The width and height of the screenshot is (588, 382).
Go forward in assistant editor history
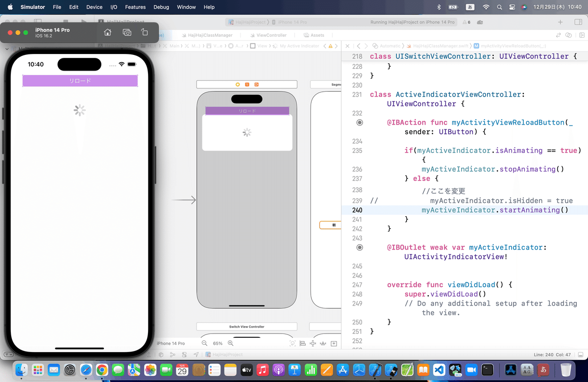[x=366, y=46]
